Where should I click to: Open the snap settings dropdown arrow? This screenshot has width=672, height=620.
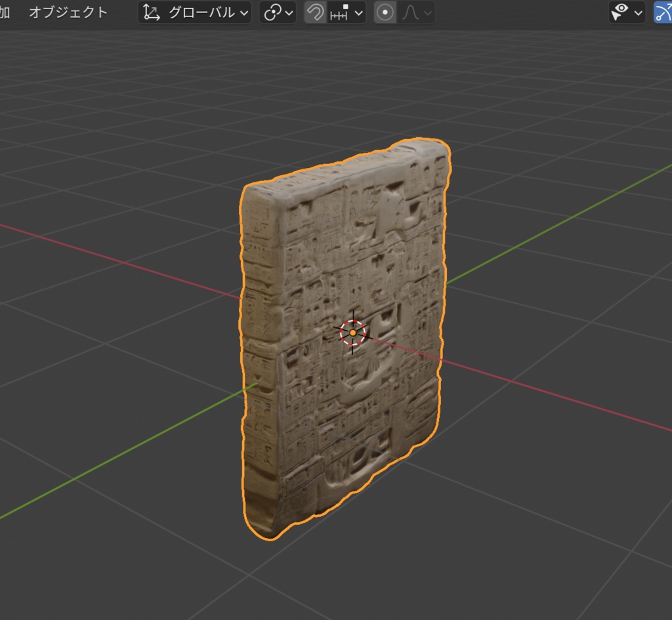[x=359, y=12]
